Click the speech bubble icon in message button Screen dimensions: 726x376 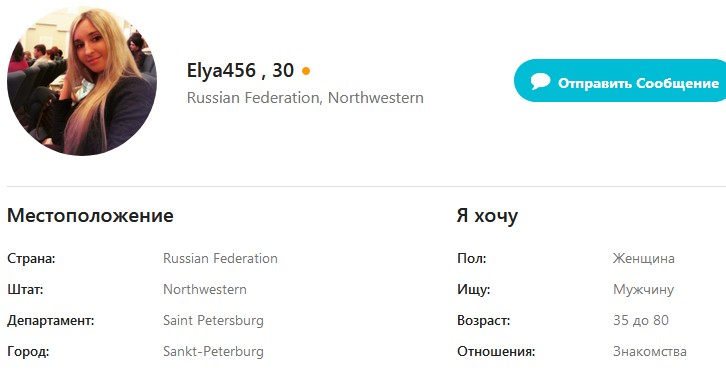(x=540, y=81)
